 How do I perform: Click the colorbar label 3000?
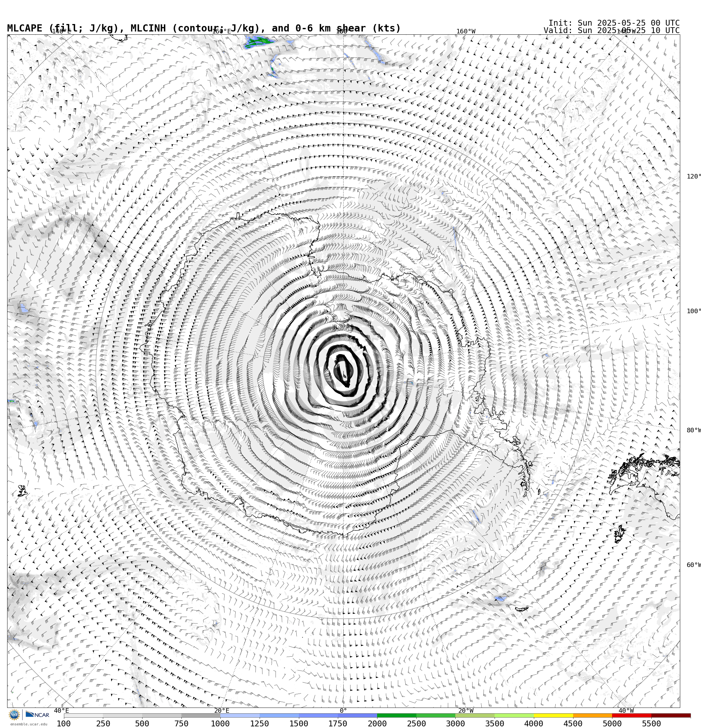[x=455, y=723]
